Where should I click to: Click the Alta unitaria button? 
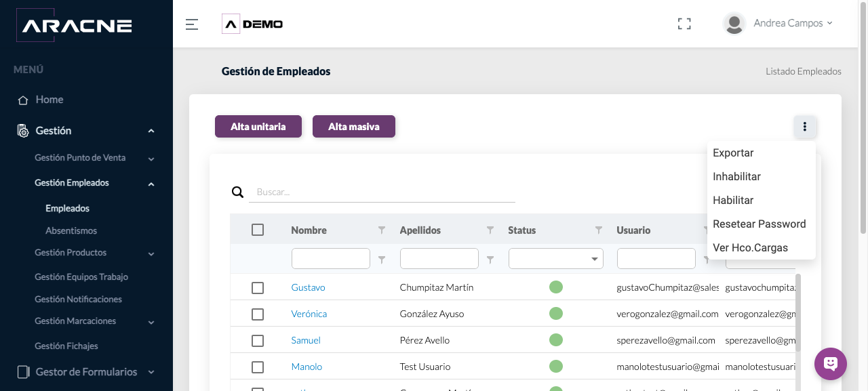[258, 127]
